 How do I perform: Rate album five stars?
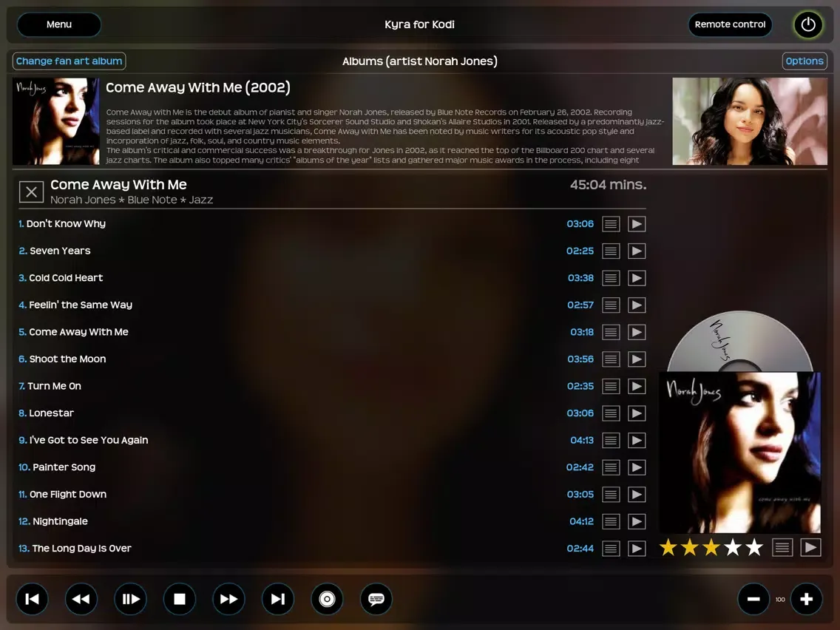tap(754, 547)
